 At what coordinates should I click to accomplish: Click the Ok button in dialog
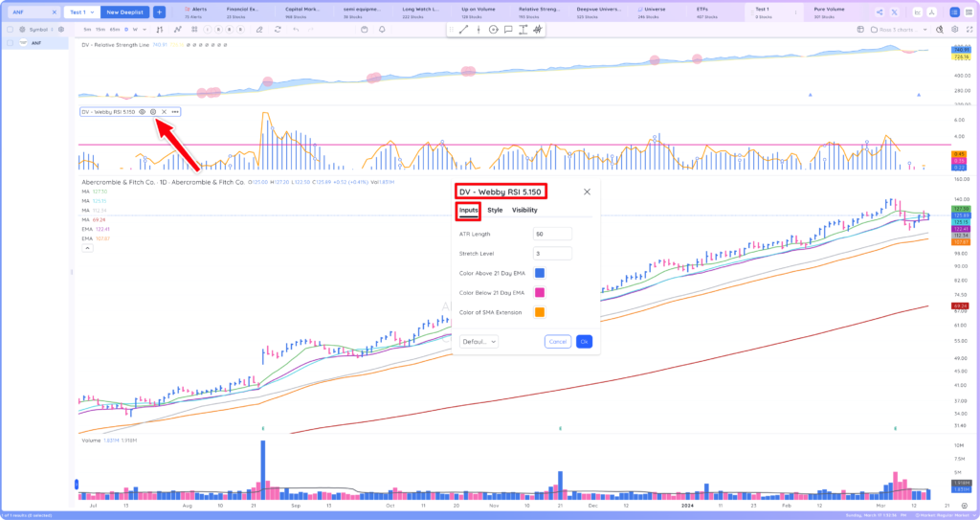tap(584, 342)
